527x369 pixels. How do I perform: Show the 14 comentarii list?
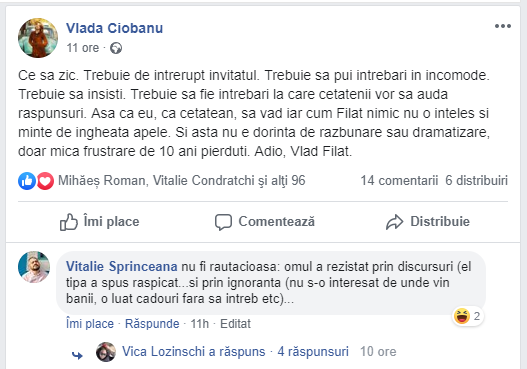click(399, 180)
